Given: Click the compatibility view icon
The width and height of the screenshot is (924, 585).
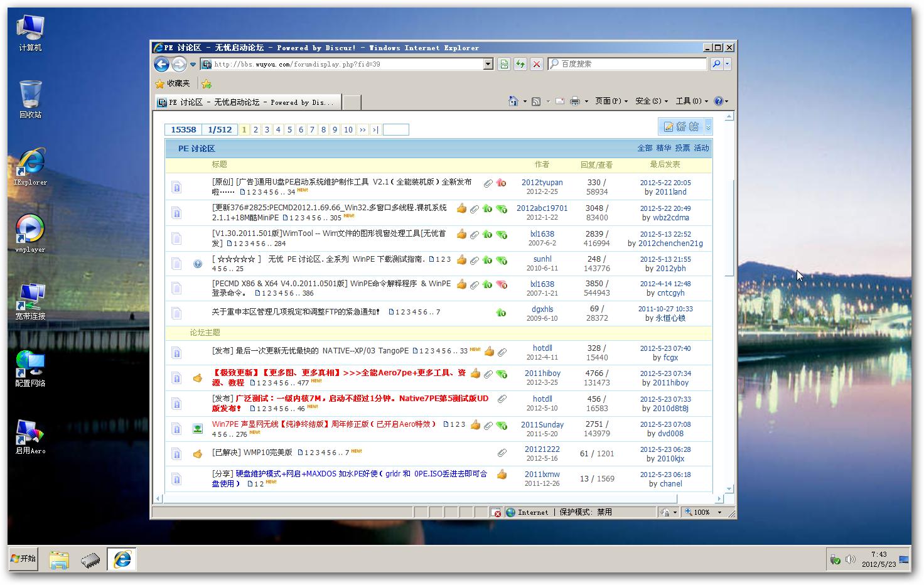Looking at the screenshot, I should click(x=503, y=64).
